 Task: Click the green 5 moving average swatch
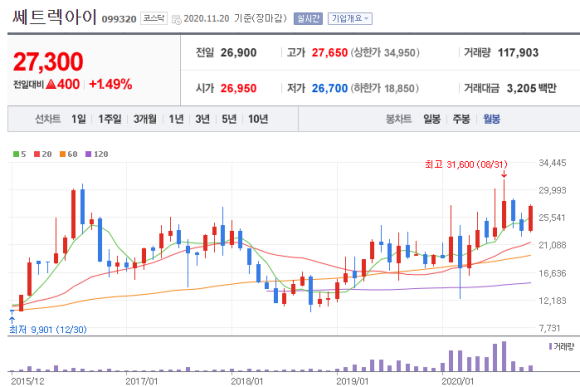point(16,154)
